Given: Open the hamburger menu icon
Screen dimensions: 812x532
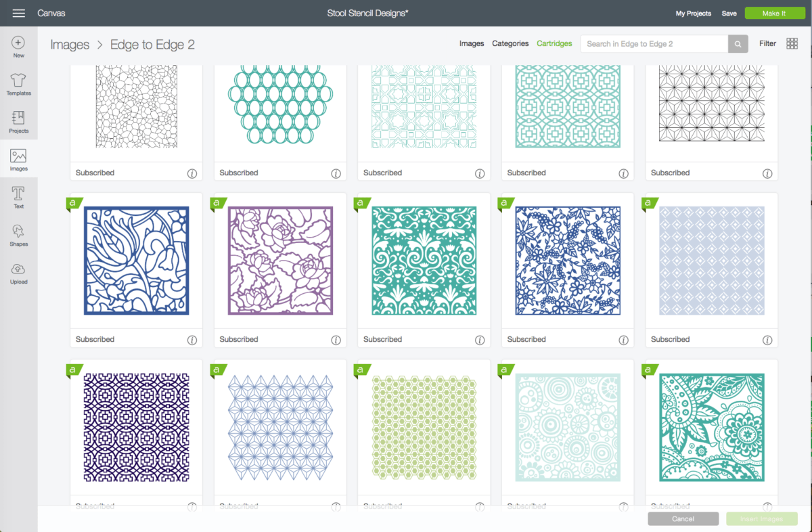Looking at the screenshot, I should pos(18,14).
